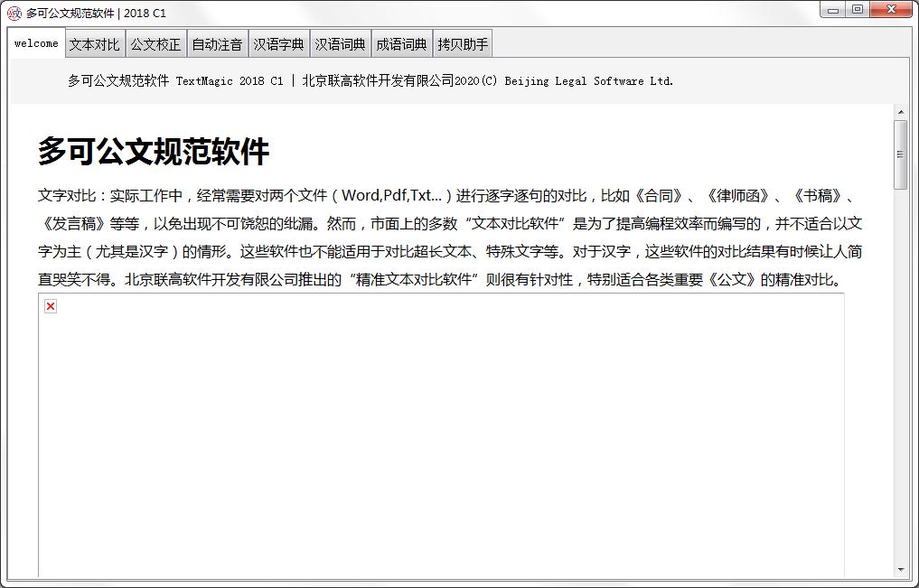Select the 自动注音 tab

click(216, 42)
